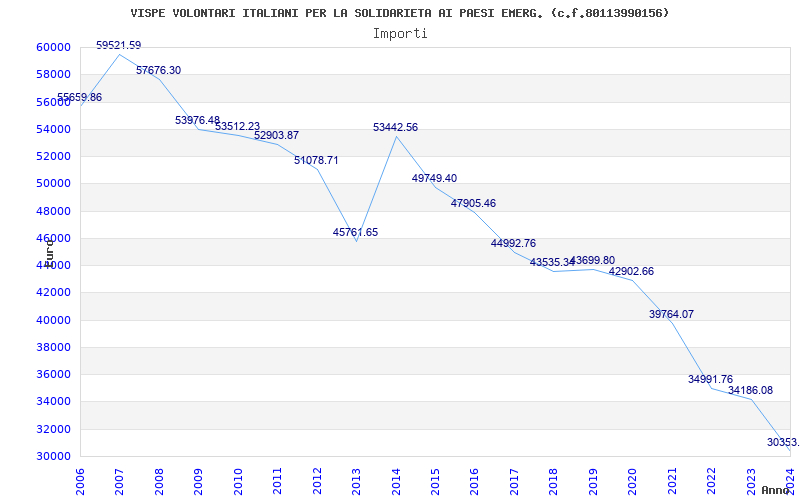
Task: Click x-axis year 2014
Action: click(x=396, y=482)
